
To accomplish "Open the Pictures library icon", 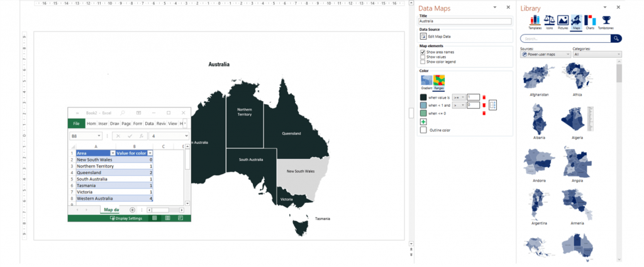I will tap(563, 21).
